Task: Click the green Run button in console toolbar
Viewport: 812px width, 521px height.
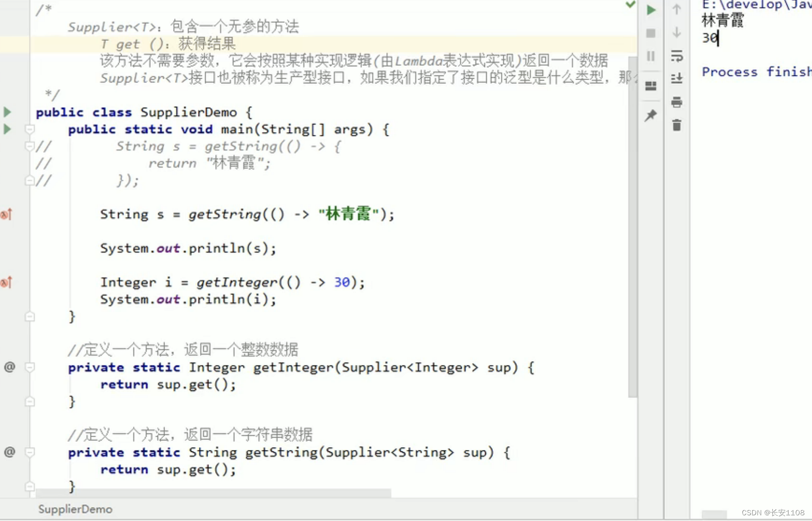Action: click(651, 10)
